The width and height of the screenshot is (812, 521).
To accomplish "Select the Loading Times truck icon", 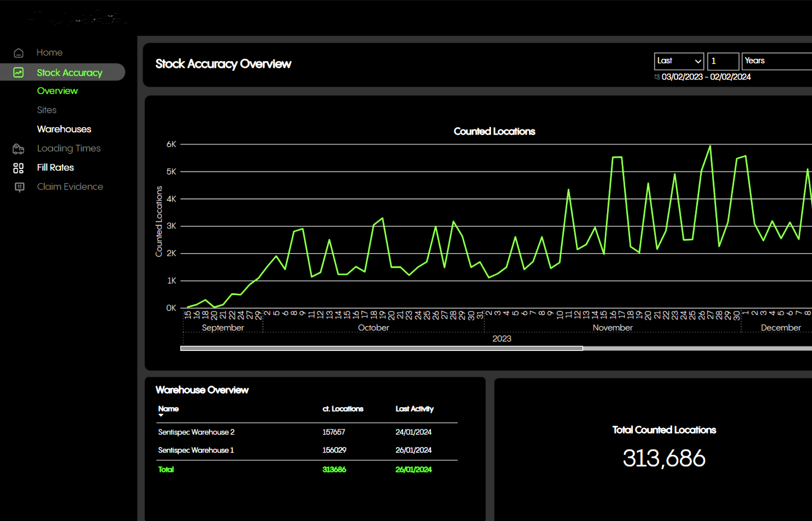I will (x=19, y=148).
